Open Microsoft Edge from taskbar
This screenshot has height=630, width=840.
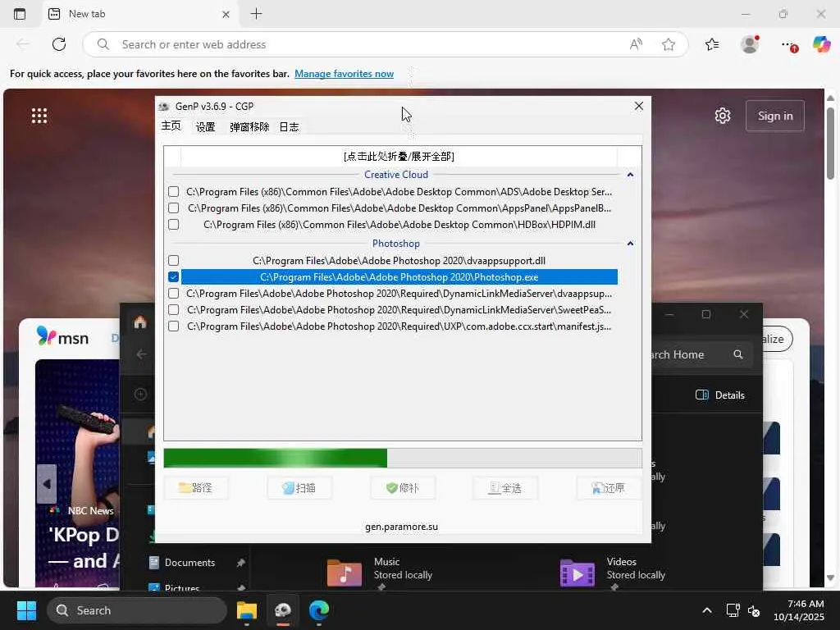(319, 610)
